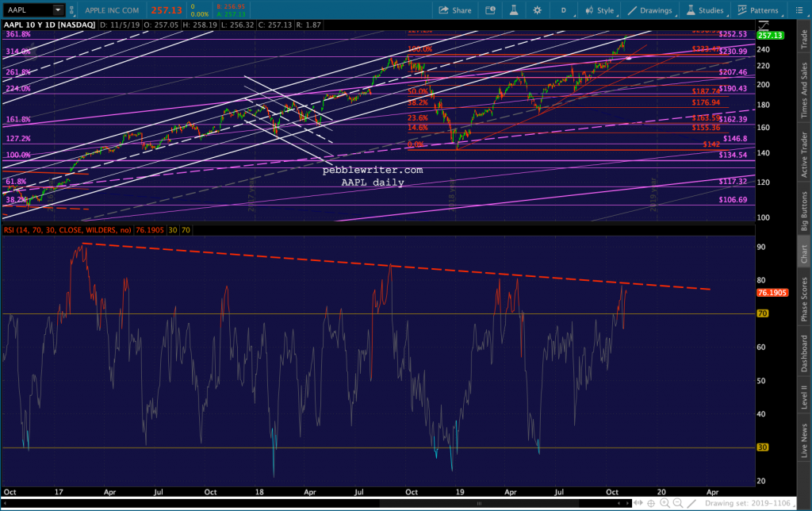Click the $106.69 price level label

[733, 199]
